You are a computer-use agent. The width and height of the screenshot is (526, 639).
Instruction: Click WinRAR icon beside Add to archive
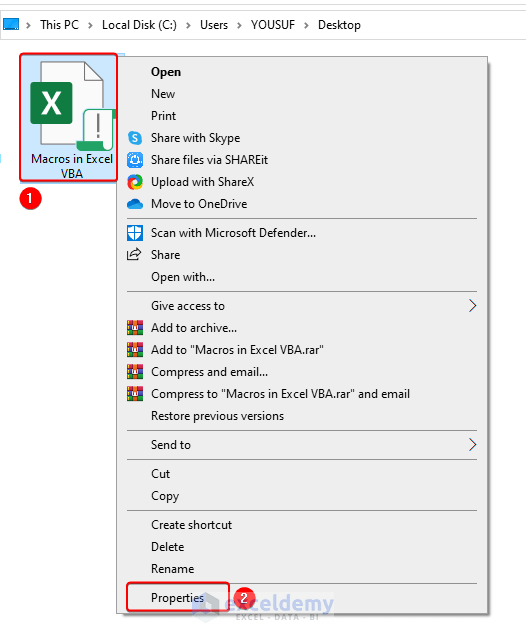coord(135,328)
